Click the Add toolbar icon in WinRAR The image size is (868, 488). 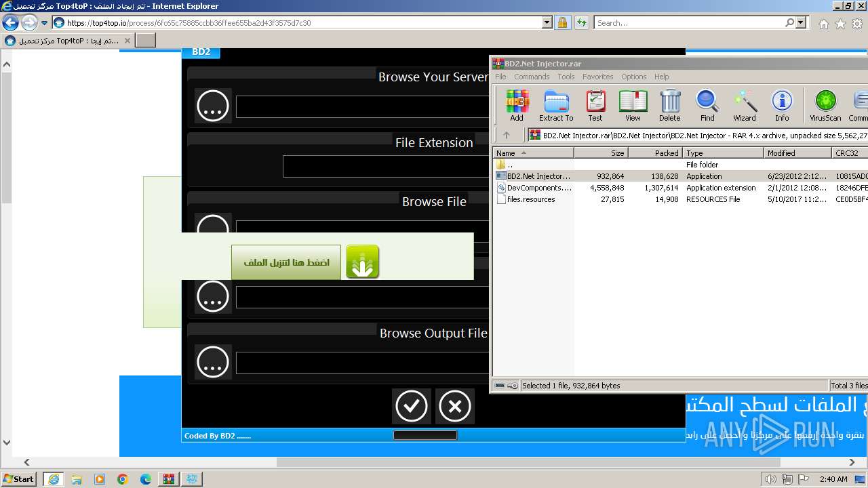click(x=517, y=106)
